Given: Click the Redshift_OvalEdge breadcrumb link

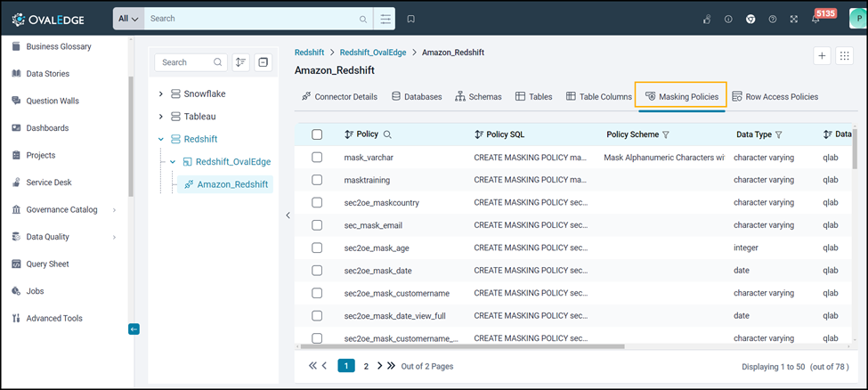Looking at the screenshot, I should coord(373,52).
